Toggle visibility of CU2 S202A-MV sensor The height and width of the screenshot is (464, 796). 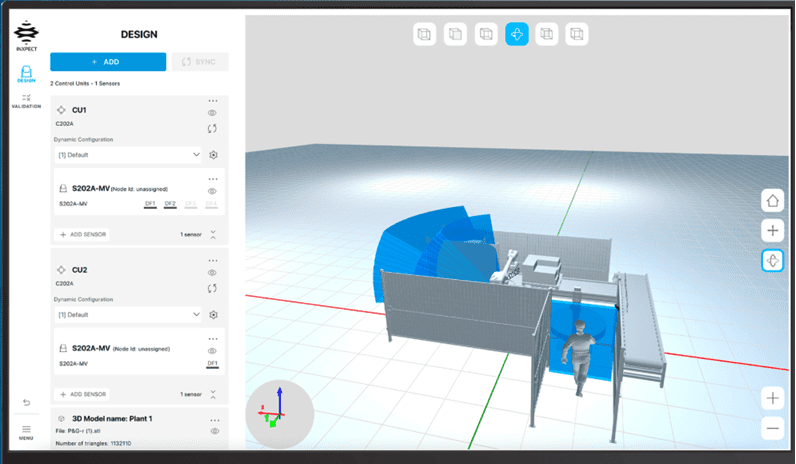pyautogui.click(x=212, y=351)
